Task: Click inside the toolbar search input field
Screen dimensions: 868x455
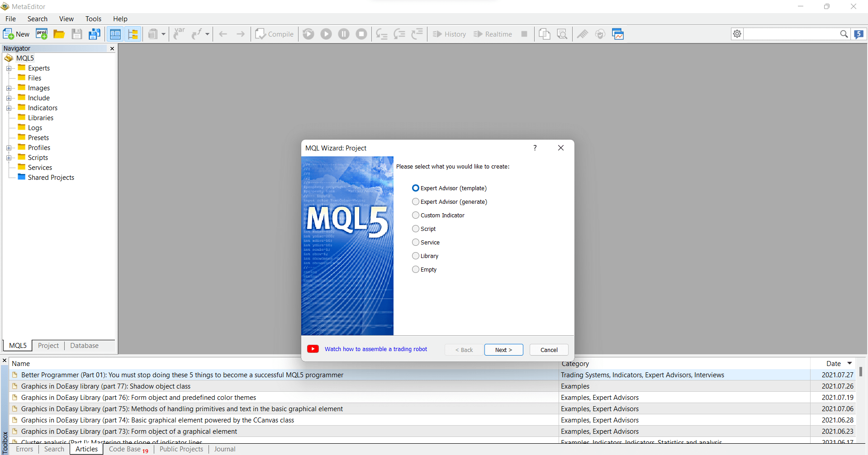Action: pos(791,34)
